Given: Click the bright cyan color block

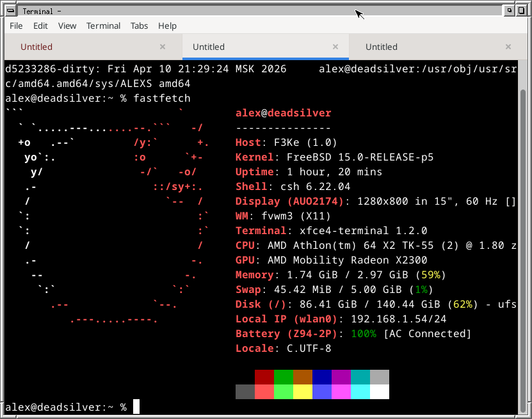Looking at the screenshot, I should [x=360, y=391].
